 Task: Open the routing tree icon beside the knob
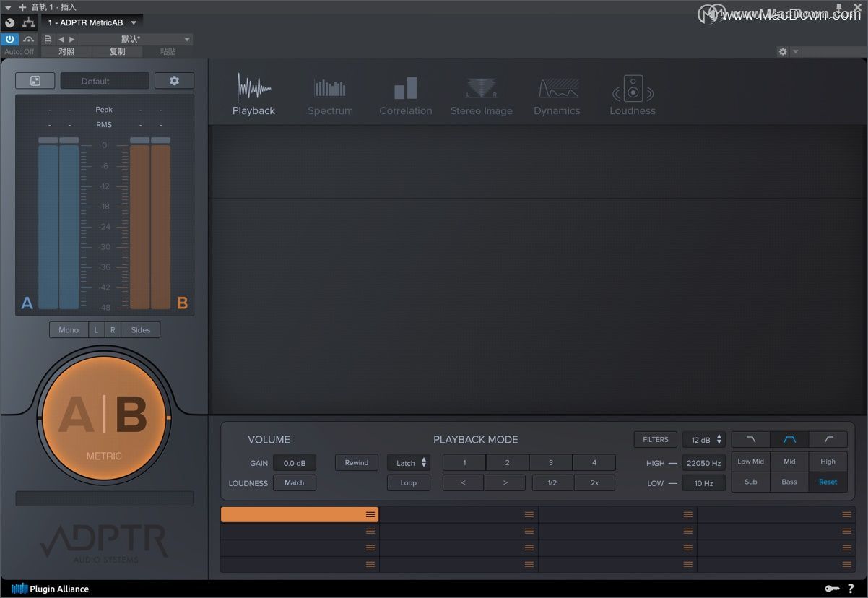click(28, 22)
